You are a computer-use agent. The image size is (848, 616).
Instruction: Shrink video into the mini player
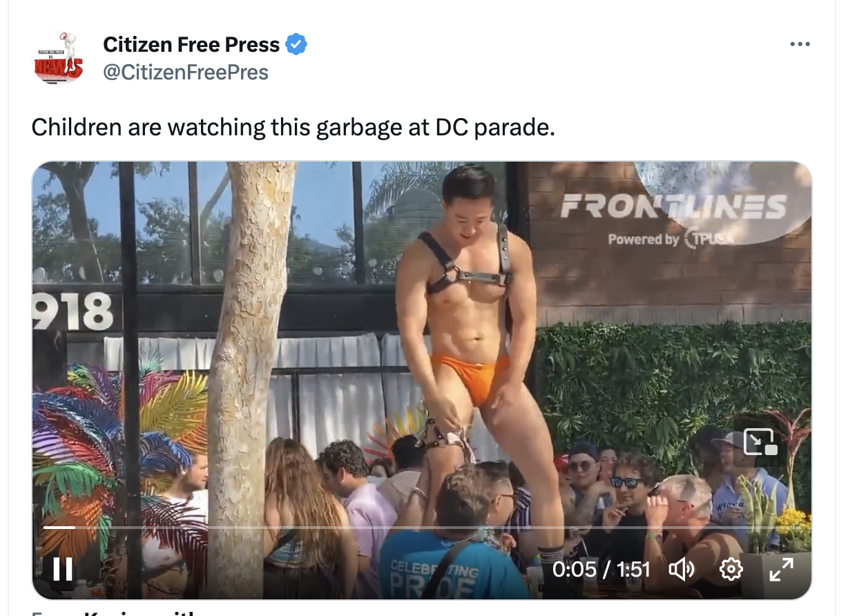[760, 442]
